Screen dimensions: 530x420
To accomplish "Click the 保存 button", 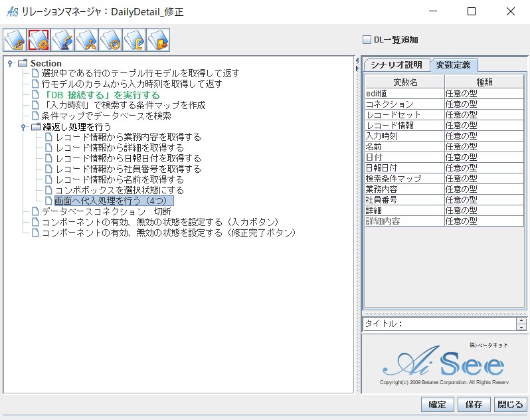I will [474, 405].
